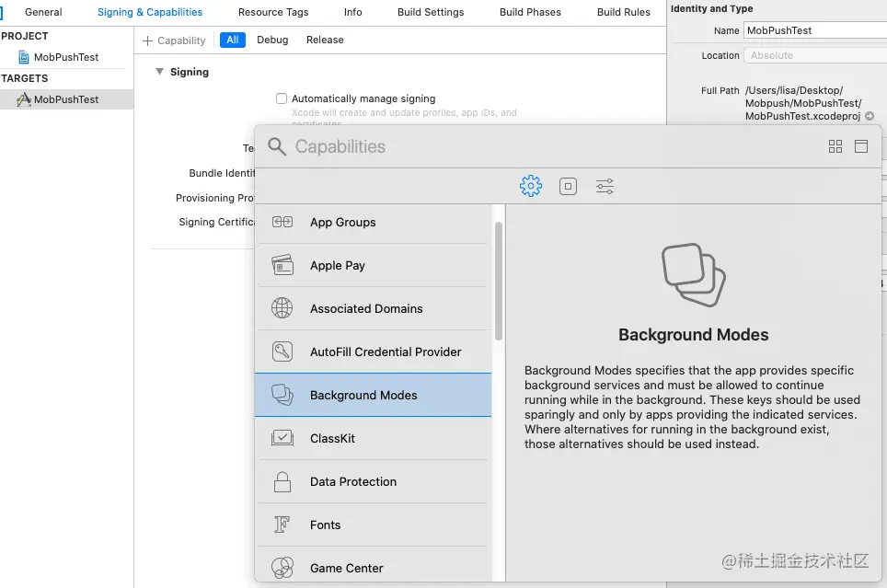
Task: Click the Fonts letter icon
Action: [282, 525]
